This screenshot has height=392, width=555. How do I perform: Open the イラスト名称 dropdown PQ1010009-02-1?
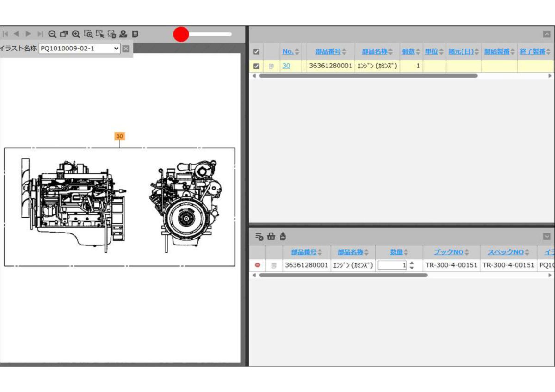point(80,48)
